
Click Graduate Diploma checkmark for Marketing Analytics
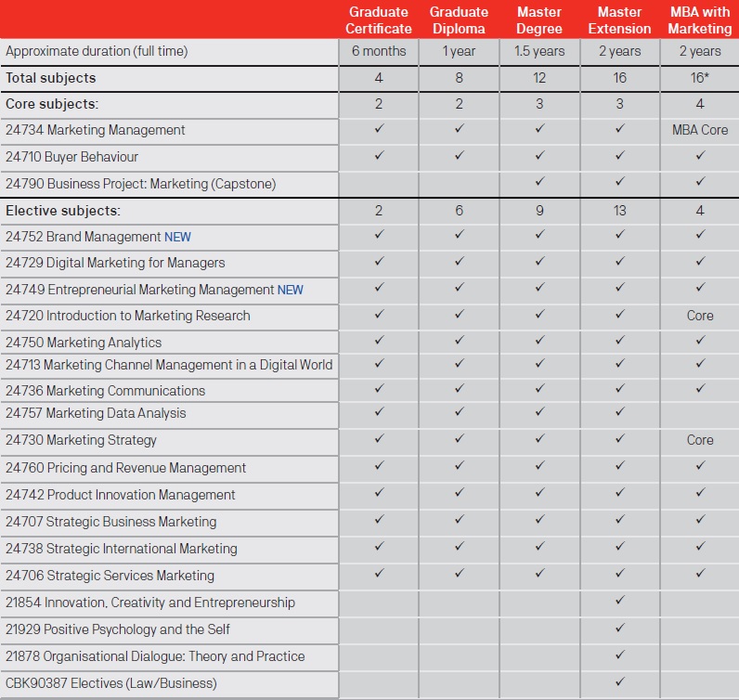tap(459, 342)
